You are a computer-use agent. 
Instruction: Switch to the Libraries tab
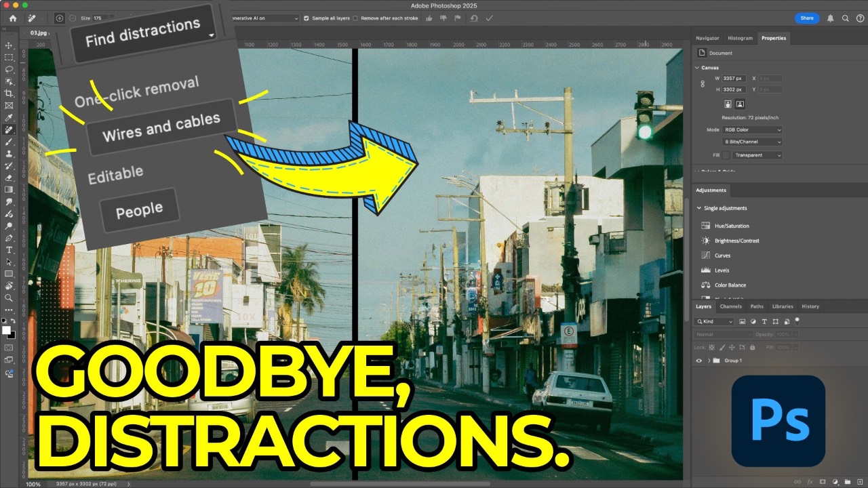point(783,306)
